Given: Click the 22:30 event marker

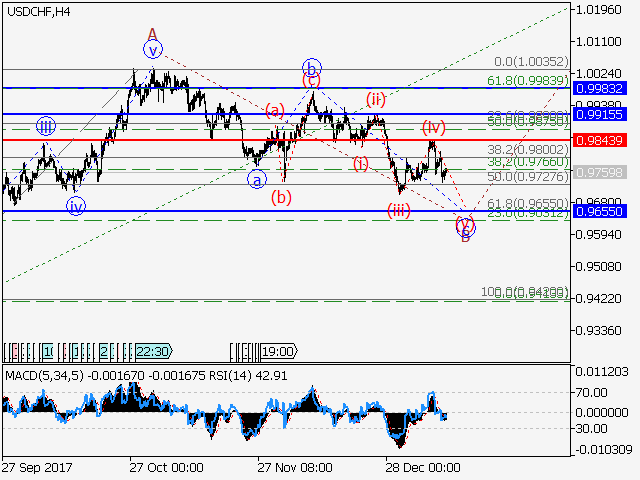Looking at the screenshot, I should pos(153,351).
